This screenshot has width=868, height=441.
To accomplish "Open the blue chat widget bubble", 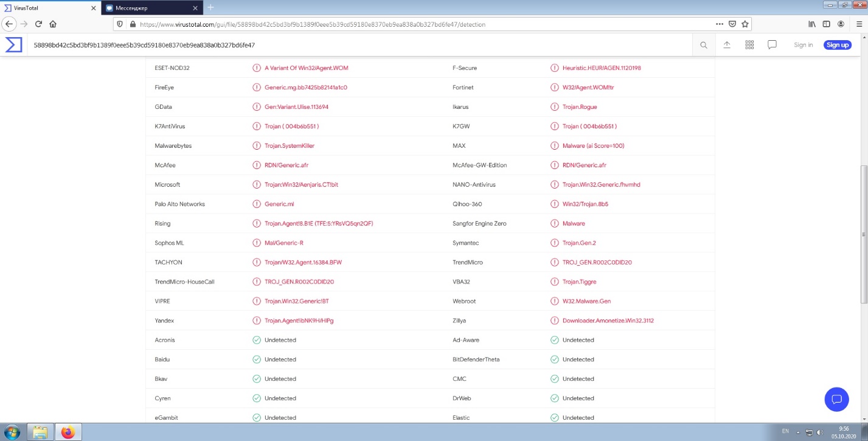I will coord(836,399).
